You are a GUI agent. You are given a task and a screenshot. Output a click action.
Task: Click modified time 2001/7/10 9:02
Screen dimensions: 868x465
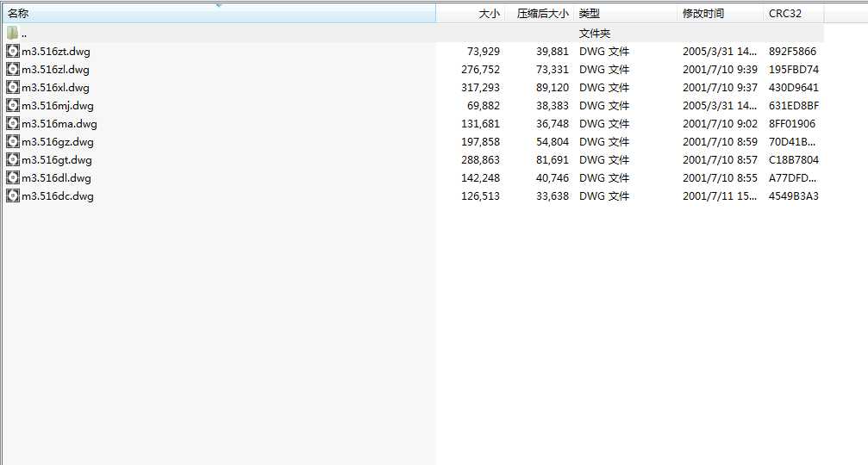coord(720,124)
